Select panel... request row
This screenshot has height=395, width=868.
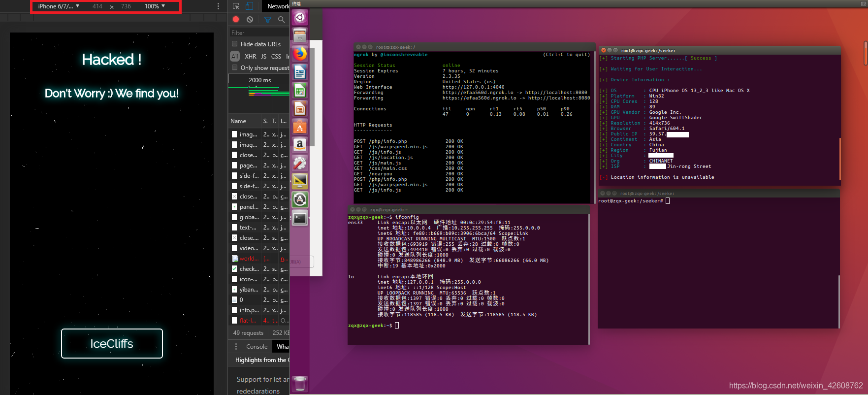click(259, 207)
